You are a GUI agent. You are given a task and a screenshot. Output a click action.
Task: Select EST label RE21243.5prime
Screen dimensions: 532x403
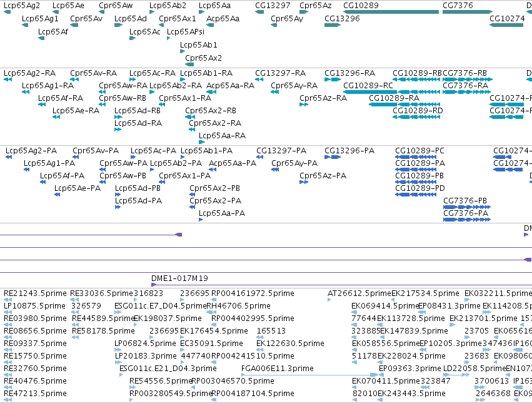(35, 293)
